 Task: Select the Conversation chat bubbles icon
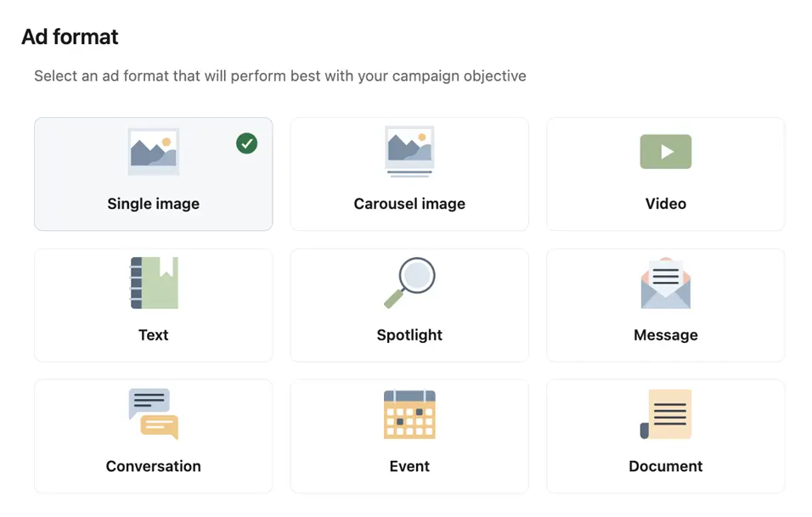(153, 414)
